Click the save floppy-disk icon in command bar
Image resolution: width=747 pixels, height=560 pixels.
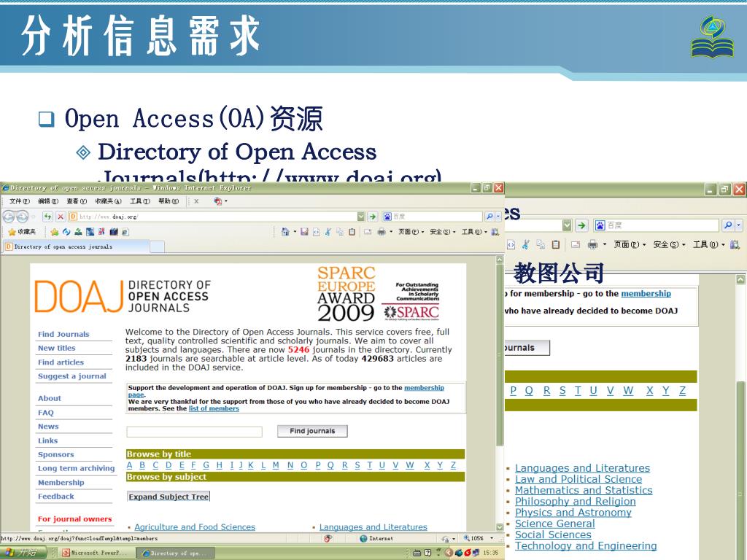click(x=304, y=232)
